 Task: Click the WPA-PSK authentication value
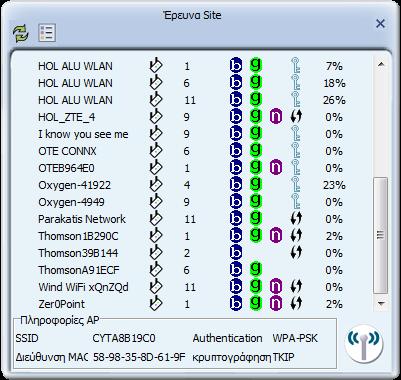295,338
